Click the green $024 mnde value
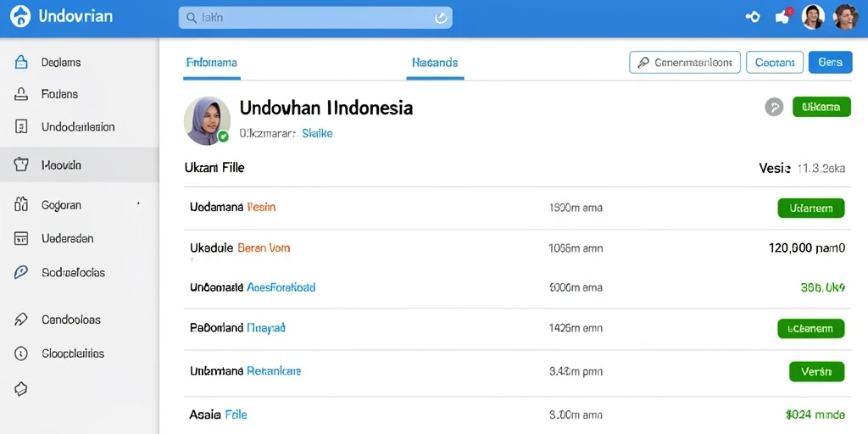Screen dimensions: 868x434 click(x=815, y=414)
